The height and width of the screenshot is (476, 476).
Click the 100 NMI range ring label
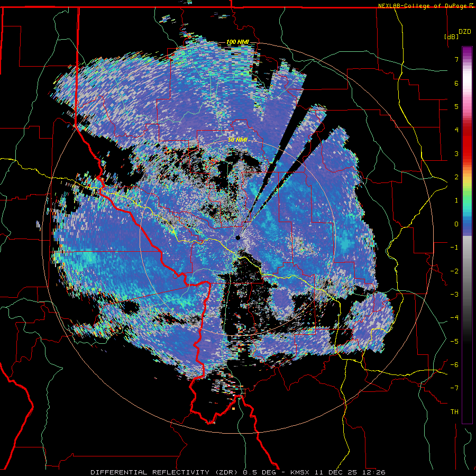(237, 42)
